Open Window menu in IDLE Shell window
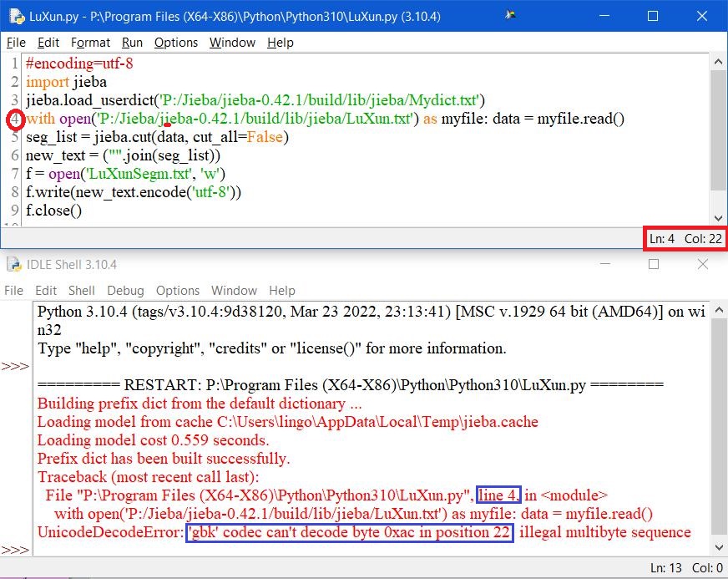Image resolution: width=728 pixels, height=579 pixels. pyautogui.click(x=234, y=291)
